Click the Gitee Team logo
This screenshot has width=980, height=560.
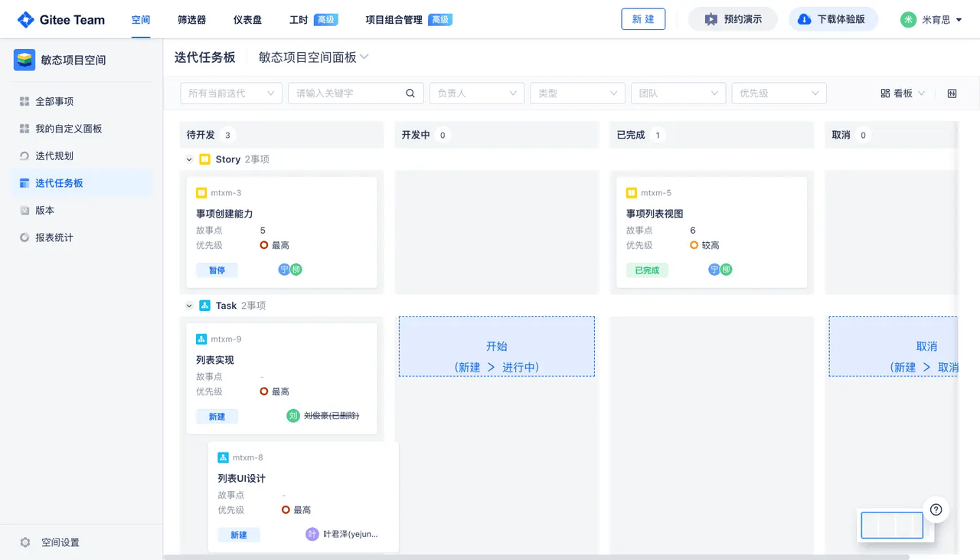pos(61,20)
